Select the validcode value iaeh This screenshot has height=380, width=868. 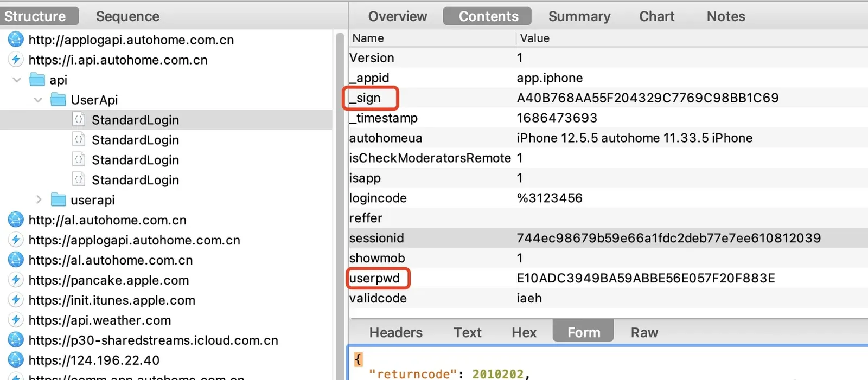[529, 298]
